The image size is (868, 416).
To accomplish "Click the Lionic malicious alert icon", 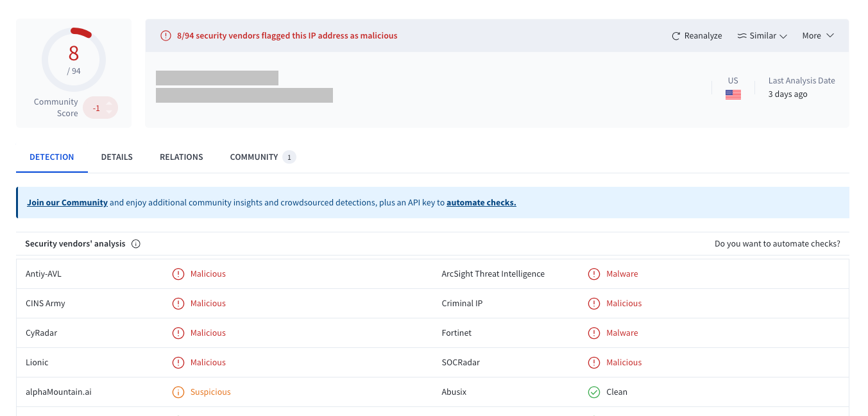I will pyautogui.click(x=178, y=363).
